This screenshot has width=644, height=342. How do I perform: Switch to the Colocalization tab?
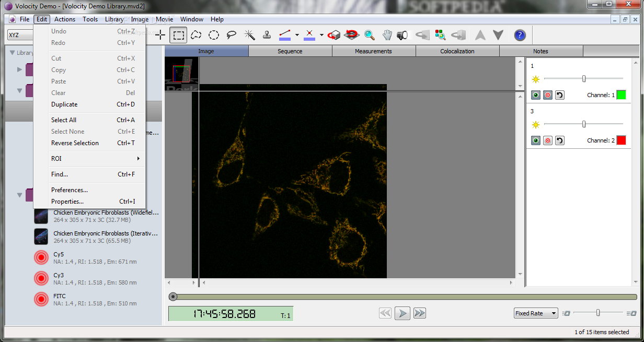[457, 51]
